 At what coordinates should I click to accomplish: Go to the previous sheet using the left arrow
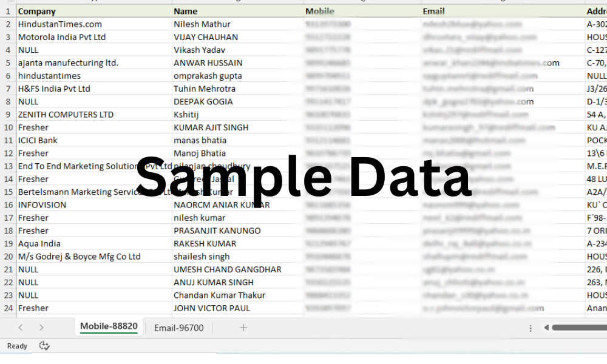(21, 328)
